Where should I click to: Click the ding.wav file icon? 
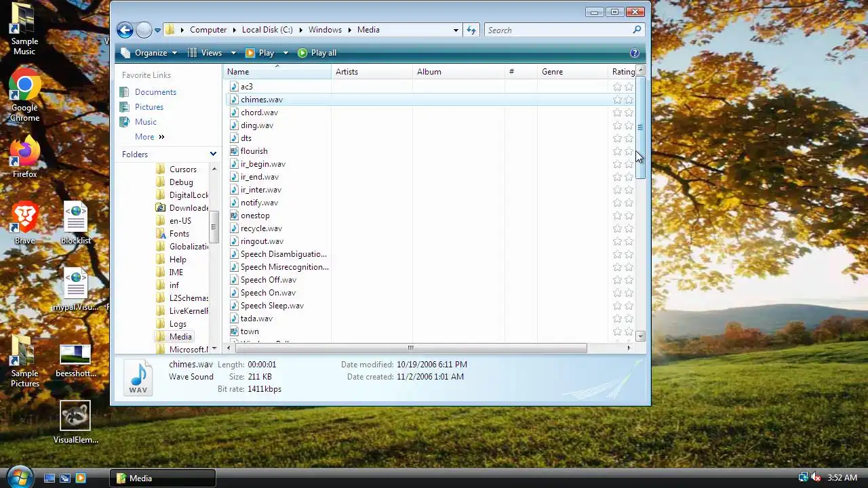point(234,125)
